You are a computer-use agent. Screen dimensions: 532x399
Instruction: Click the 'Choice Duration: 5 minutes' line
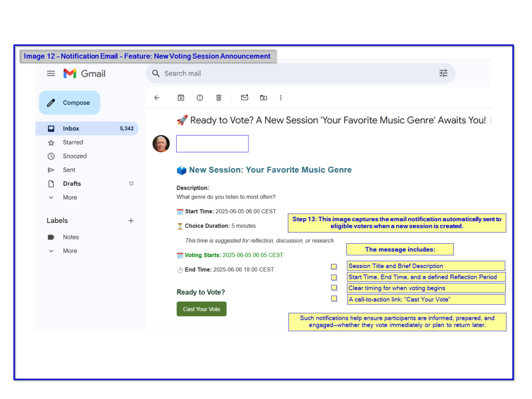click(216, 226)
